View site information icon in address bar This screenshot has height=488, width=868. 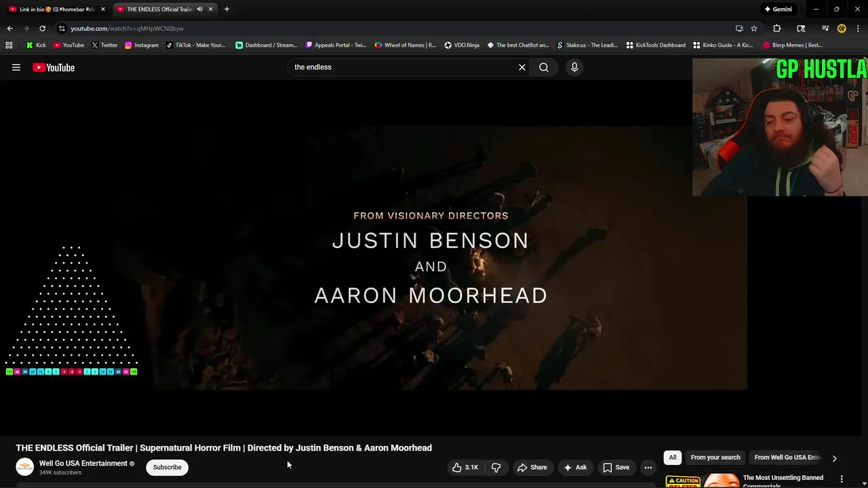pyautogui.click(x=62, y=28)
